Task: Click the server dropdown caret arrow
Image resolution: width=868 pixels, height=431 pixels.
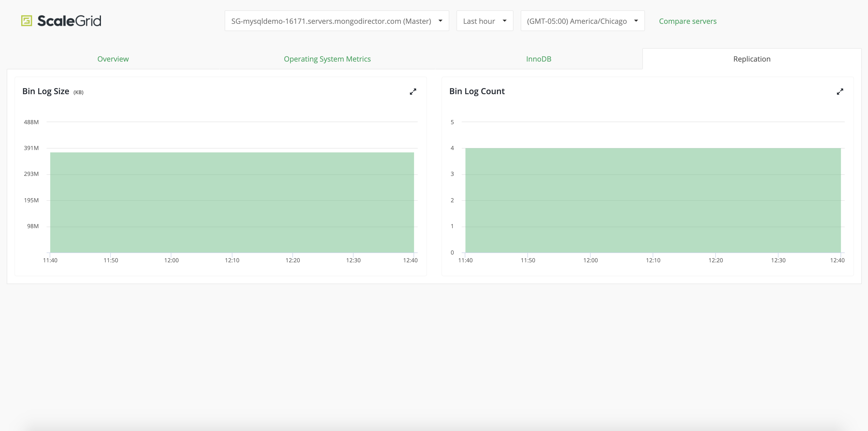Action: click(440, 21)
